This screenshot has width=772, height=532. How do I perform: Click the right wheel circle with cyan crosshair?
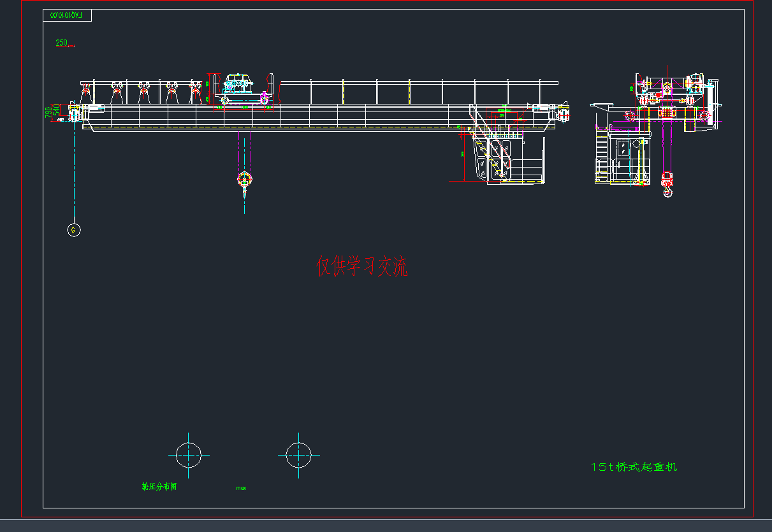pos(298,455)
